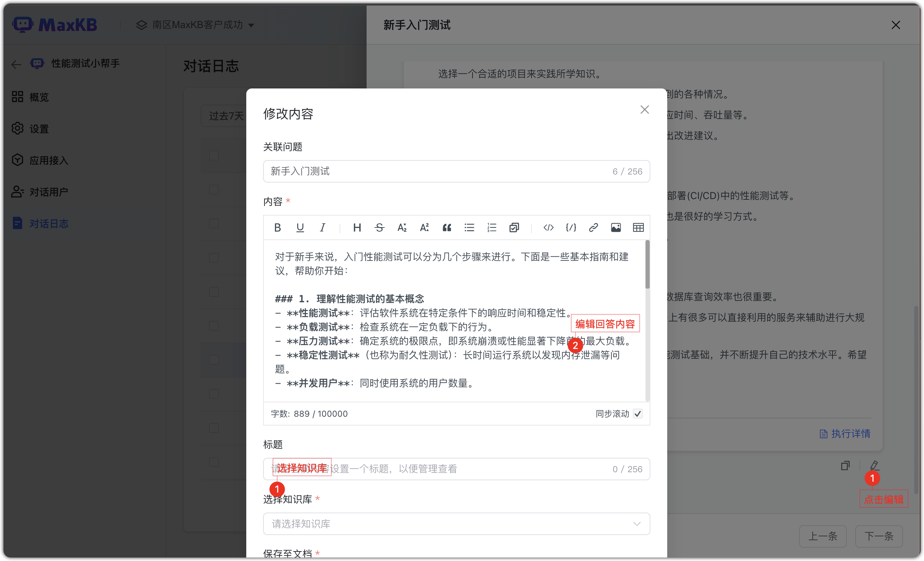The height and width of the screenshot is (561, 924).
Task: Click the MaxKB logo
Action: 55,25
